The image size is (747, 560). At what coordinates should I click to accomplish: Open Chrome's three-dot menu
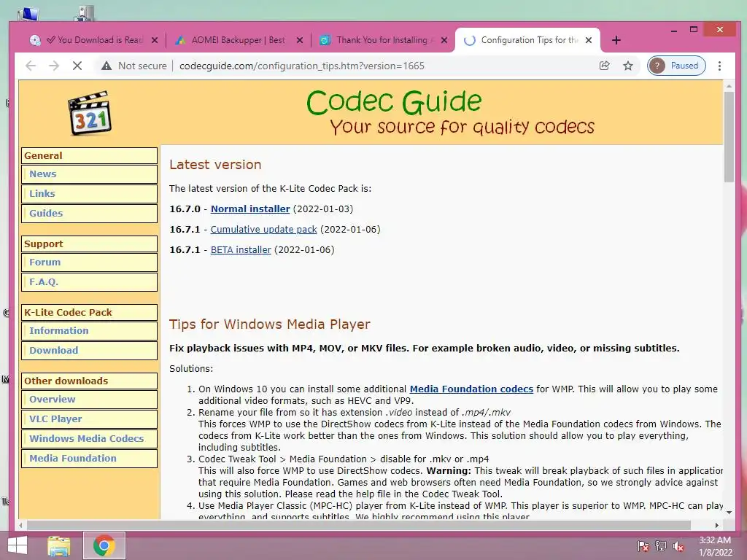click(719, 66)
